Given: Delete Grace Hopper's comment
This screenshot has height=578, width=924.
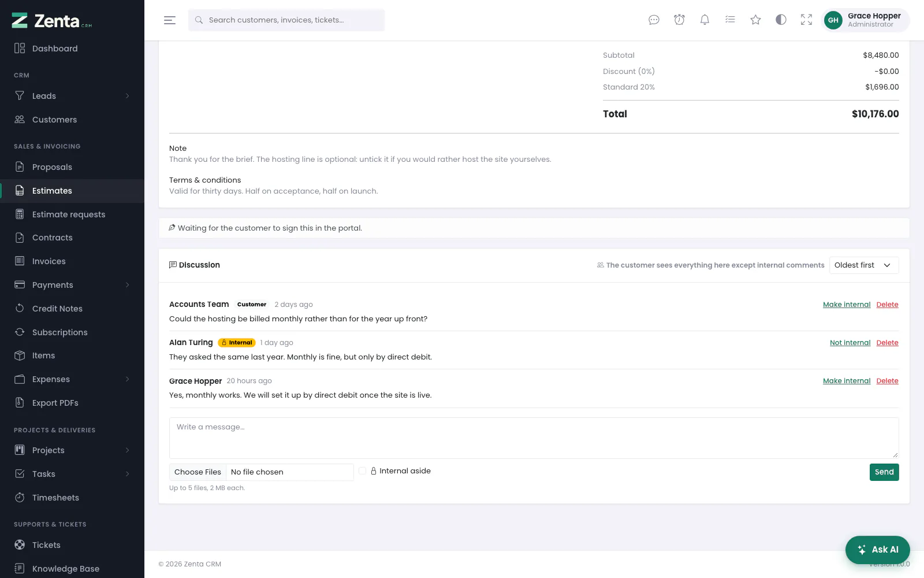Looking at the screenshot, I should [887, 381].
